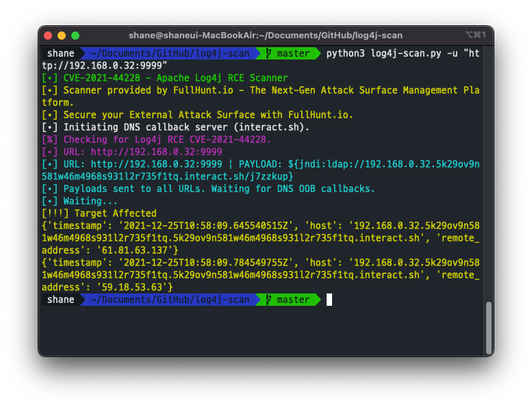Click remote address '59.18.53.63'
Screen dimensions: 532x407
click(x=132, y=287)
